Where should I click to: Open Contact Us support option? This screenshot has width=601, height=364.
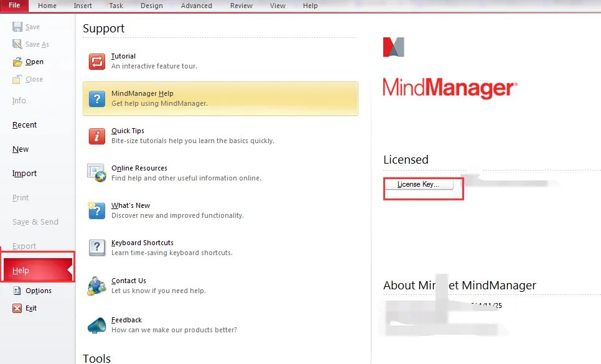coord(96,284)
